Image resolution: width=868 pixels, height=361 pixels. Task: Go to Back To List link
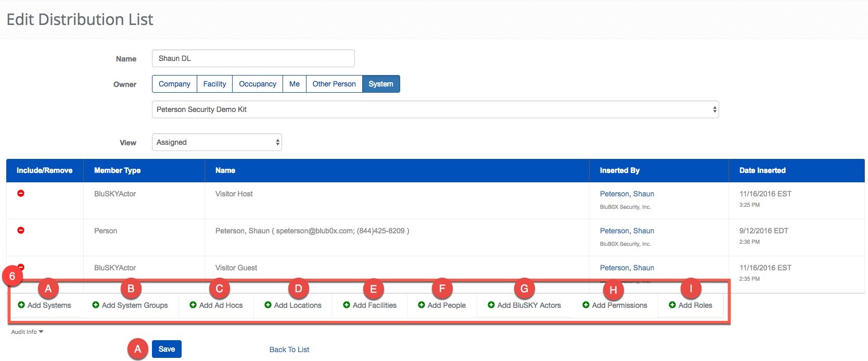289,350
